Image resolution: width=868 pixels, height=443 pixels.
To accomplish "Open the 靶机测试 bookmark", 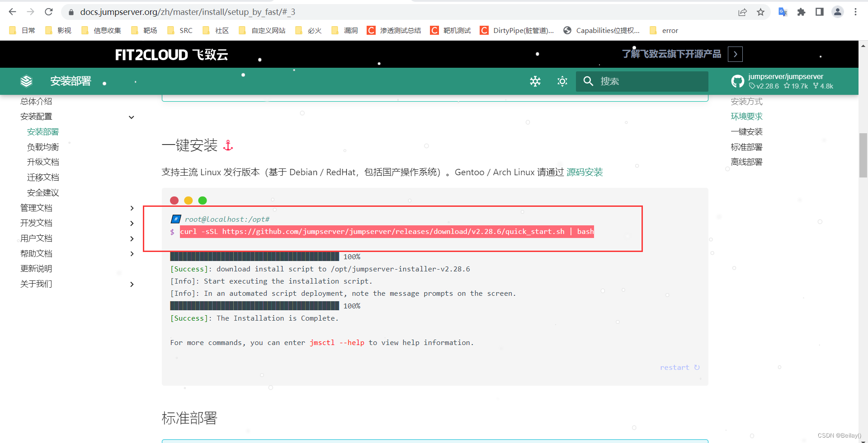I will click(451, 30).
